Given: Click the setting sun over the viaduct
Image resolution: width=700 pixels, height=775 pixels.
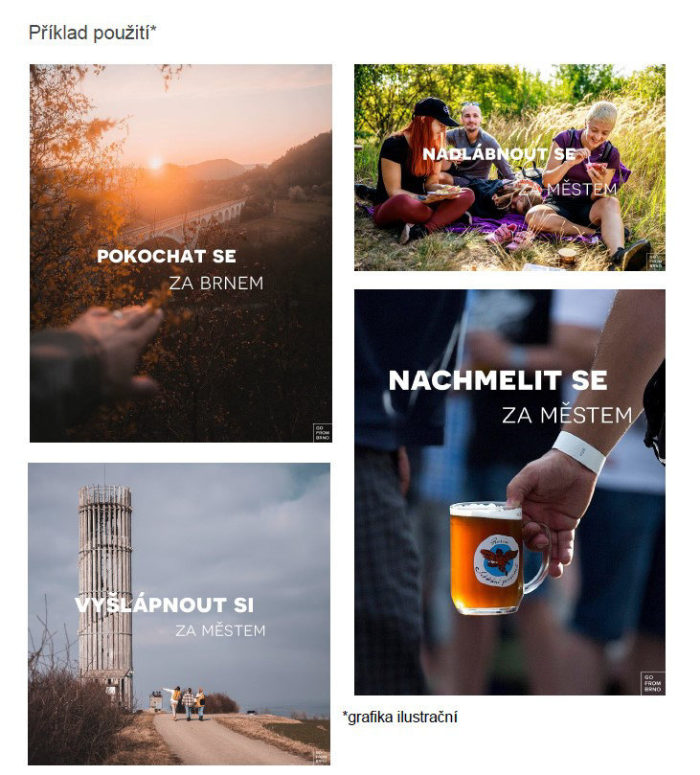Looking at the screenshot, I should tap(156, 162).
